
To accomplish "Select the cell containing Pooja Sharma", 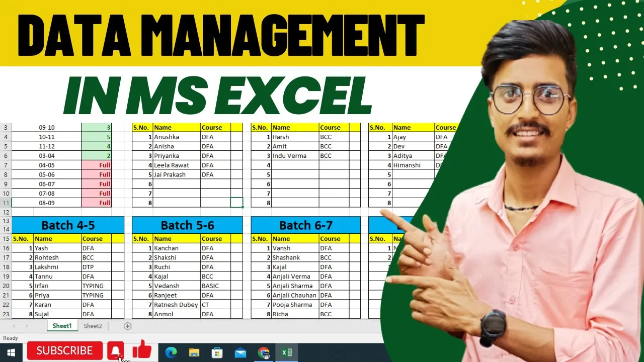I will point(295,305).
